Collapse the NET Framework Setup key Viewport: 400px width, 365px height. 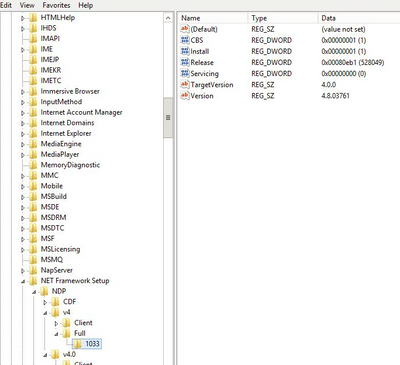(23, 281)
